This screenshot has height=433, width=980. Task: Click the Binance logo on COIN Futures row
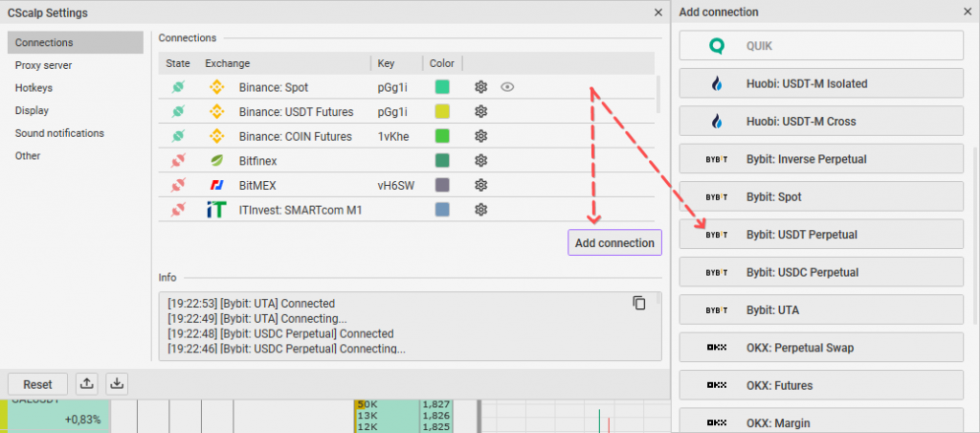(216, 136)
